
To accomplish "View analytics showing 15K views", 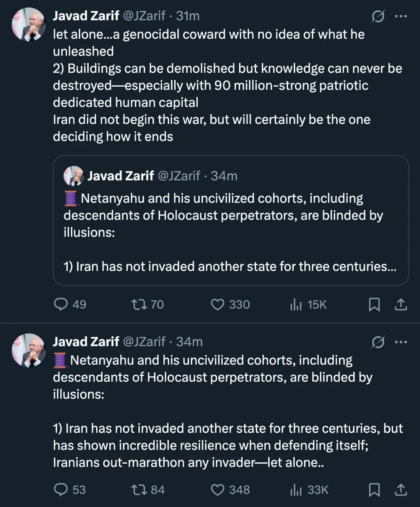I will click(x=296, y=304).
